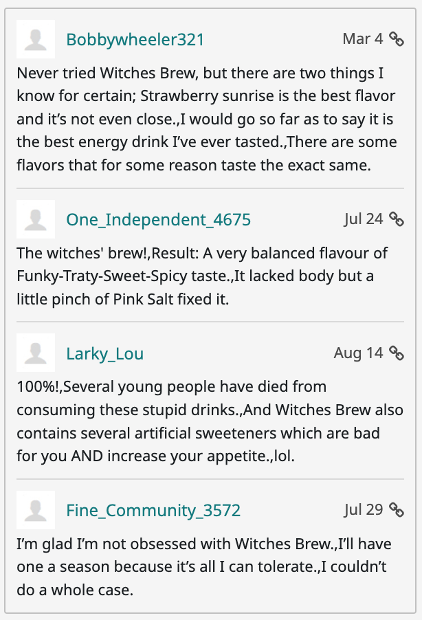
Task: Open Bobbywheeler321's avatar image
Action: coord(36,39)
